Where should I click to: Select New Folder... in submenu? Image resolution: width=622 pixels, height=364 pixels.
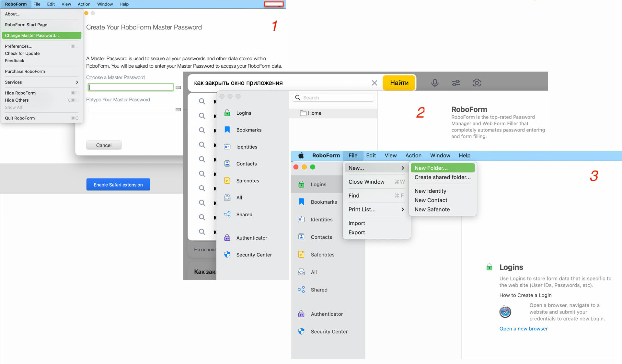click(x=443, y=168)
